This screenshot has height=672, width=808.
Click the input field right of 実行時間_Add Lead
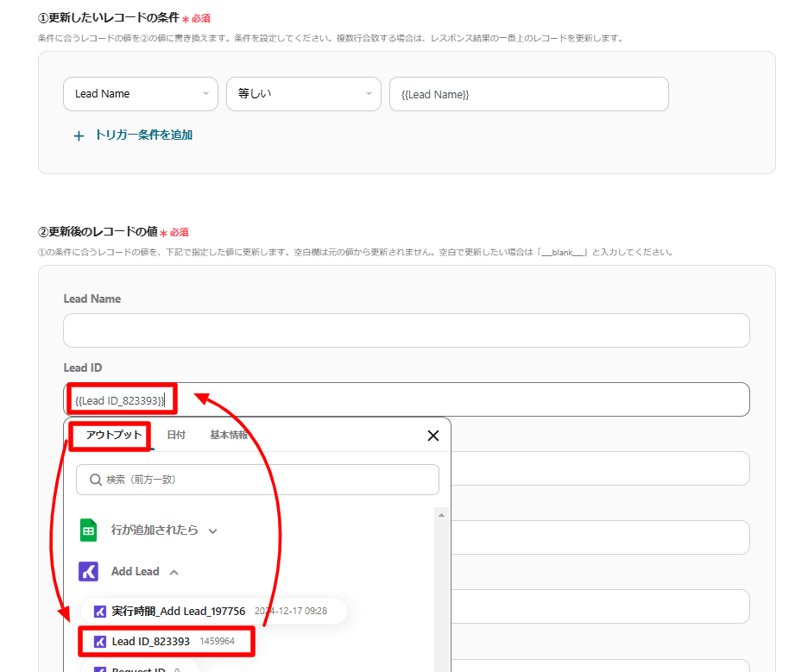pyautogui.click(x=600, y=606)
